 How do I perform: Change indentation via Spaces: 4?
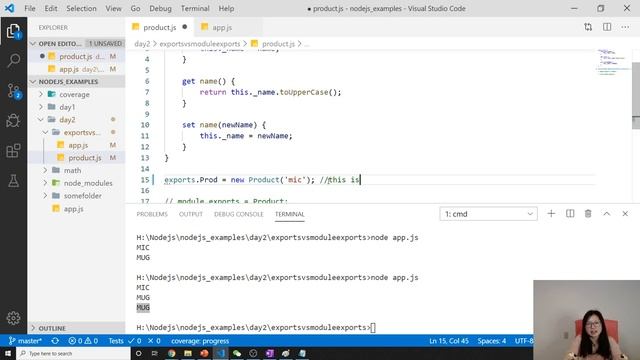491,341
